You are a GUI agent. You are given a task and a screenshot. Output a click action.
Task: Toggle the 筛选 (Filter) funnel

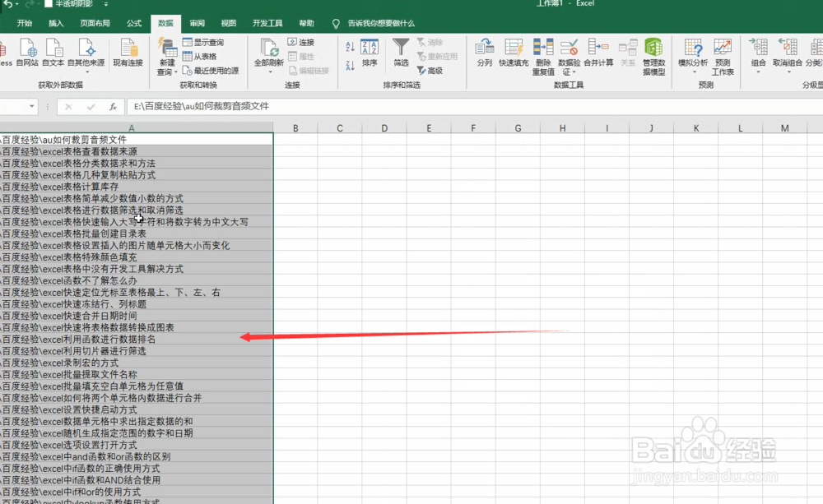[x=401, y=53]
